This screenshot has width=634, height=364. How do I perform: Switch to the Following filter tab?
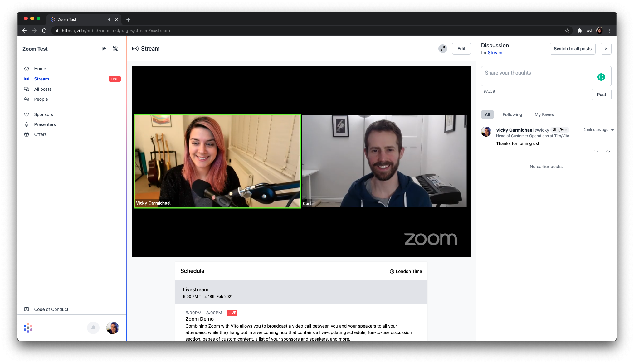[x=512, y=114]
